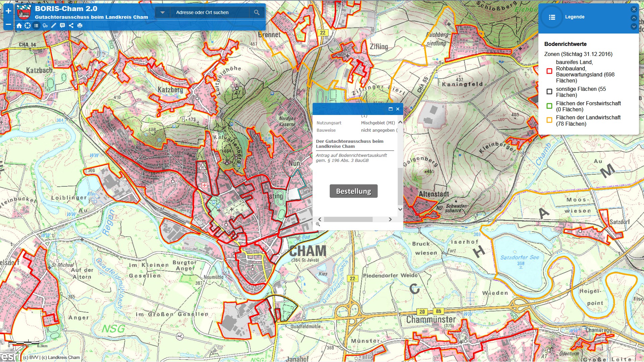Viewport: 644px width, 362px height.
Task: Click the CHAM town label on the map
Action: [x=308, y=251]
